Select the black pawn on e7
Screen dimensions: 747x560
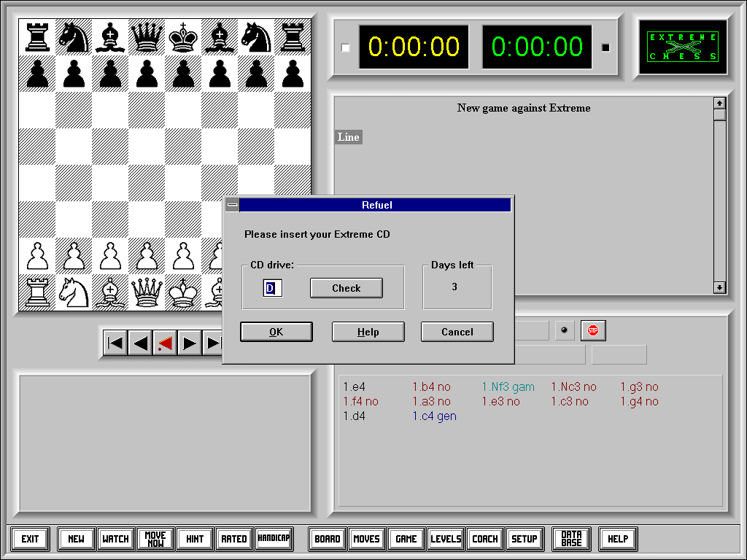(183, 74)
